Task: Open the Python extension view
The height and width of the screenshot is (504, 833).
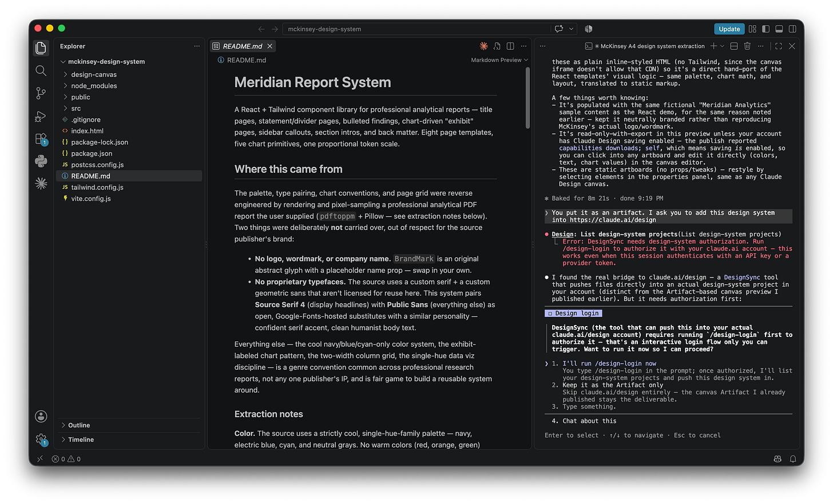Action: click(x=41, y=161)
